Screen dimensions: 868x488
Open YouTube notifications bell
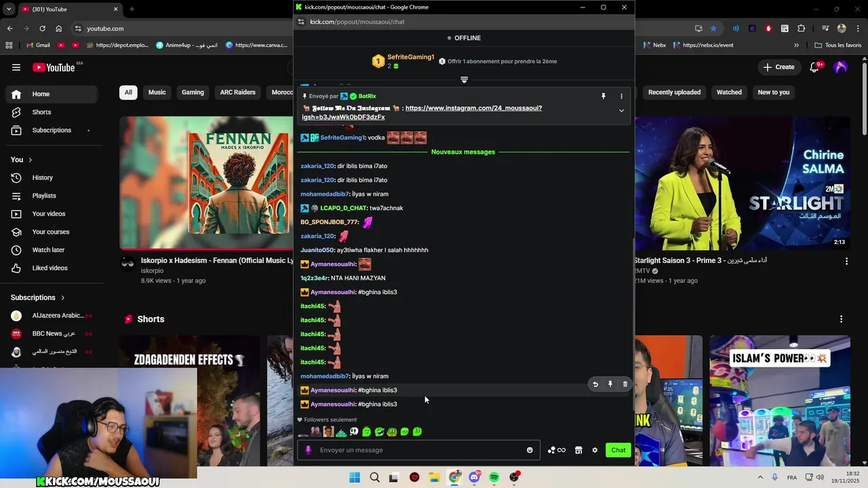tap(815, 67)
